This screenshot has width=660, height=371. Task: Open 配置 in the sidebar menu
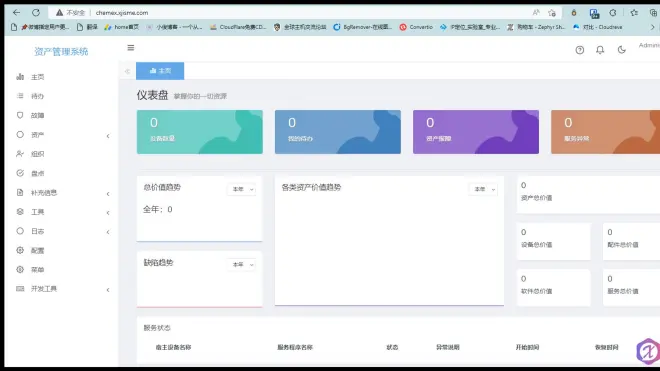(37, 251)
